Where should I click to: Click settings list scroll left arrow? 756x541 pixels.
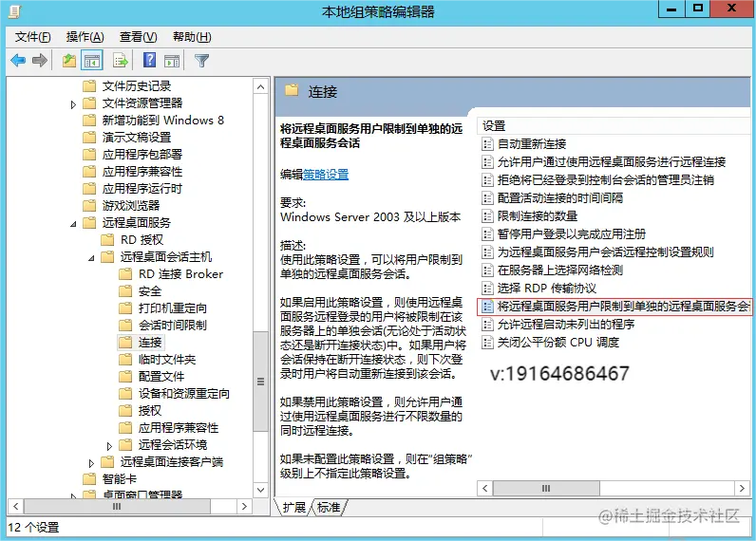tap(485, 489)
